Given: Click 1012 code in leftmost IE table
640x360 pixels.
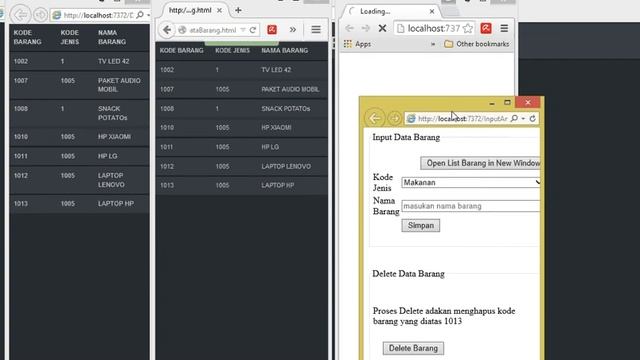Looking at the screenshot, I should (x=21, y=176).
